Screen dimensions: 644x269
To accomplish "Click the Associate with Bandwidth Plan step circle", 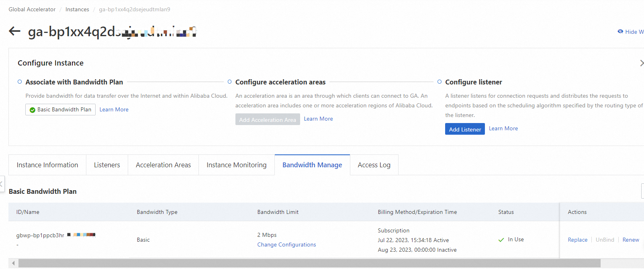I will [20, 82].
